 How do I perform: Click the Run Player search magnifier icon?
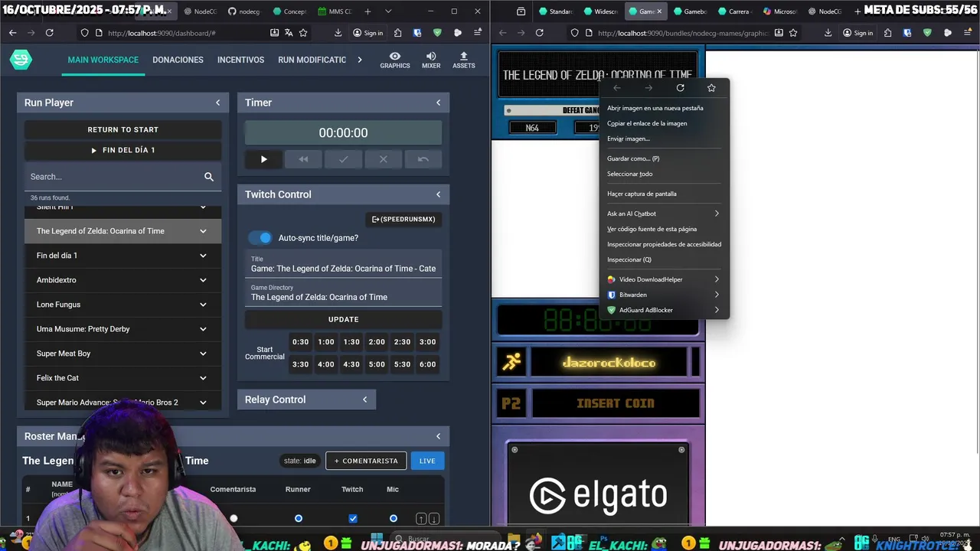coord(209,177)
